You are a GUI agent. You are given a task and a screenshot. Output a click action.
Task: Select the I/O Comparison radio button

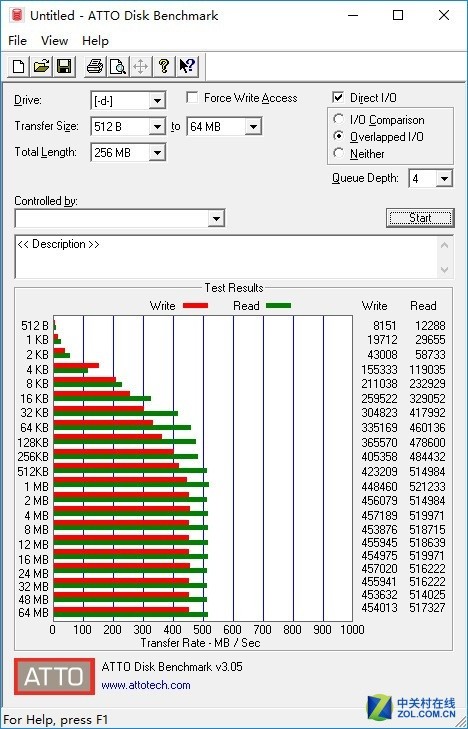point(339,119)
